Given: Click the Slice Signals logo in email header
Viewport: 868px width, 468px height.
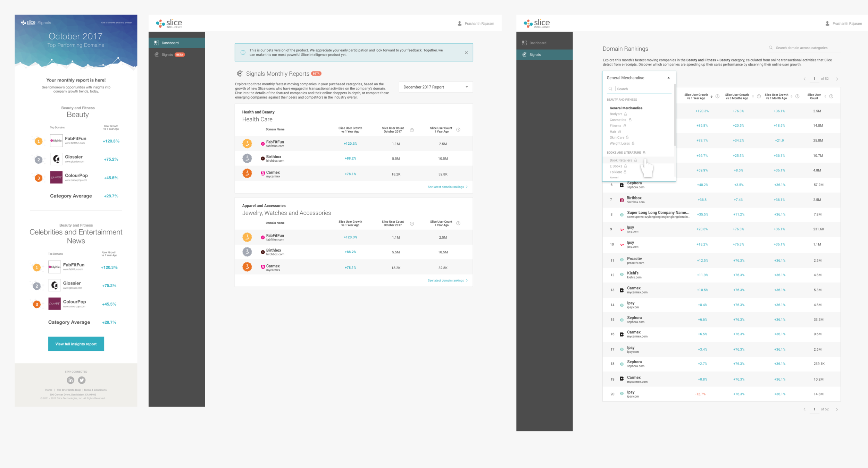Looking at the screenshot, I should pyautogui.click(x=36, y=23).
